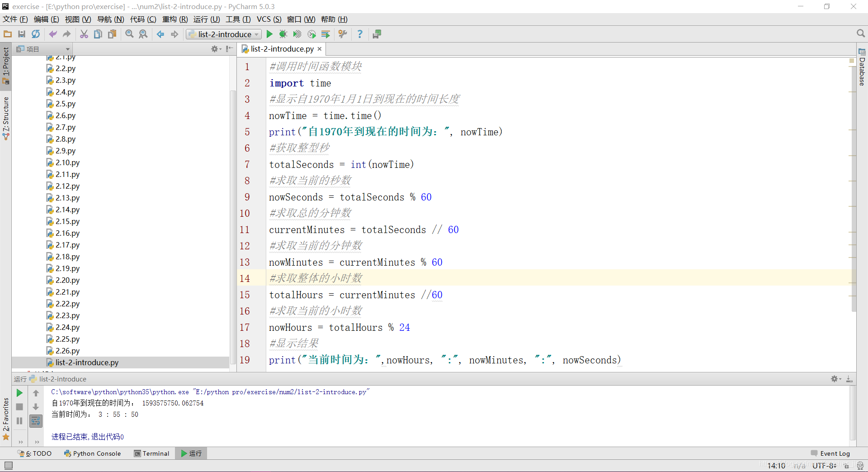Save all with the floppy disk icon
The width and height of the screenshot is (868, 472).
[x=21, y=34]
